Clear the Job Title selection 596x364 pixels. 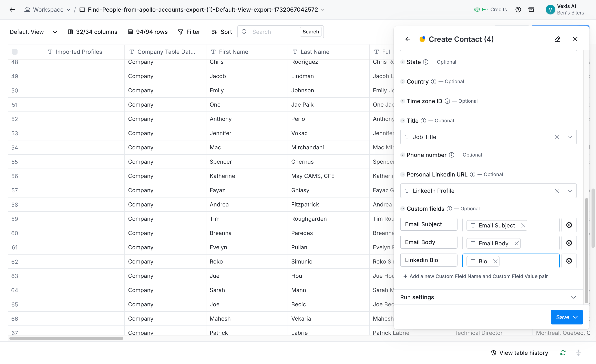pos(557,137)
